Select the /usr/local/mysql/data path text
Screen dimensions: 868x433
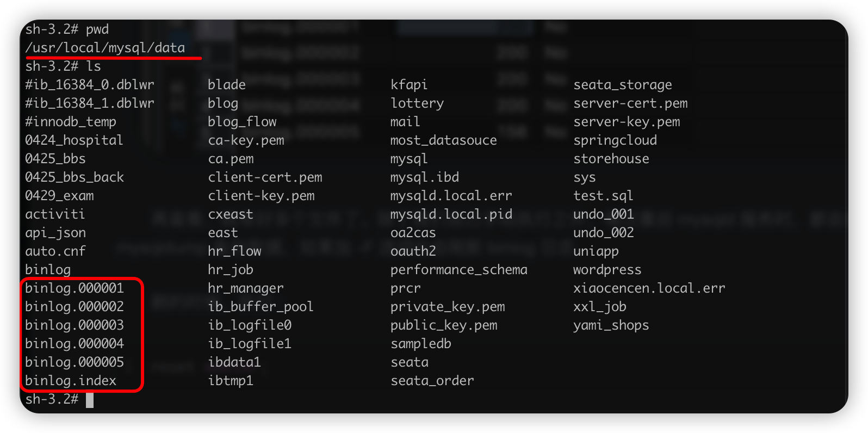(x=105, y=48)
